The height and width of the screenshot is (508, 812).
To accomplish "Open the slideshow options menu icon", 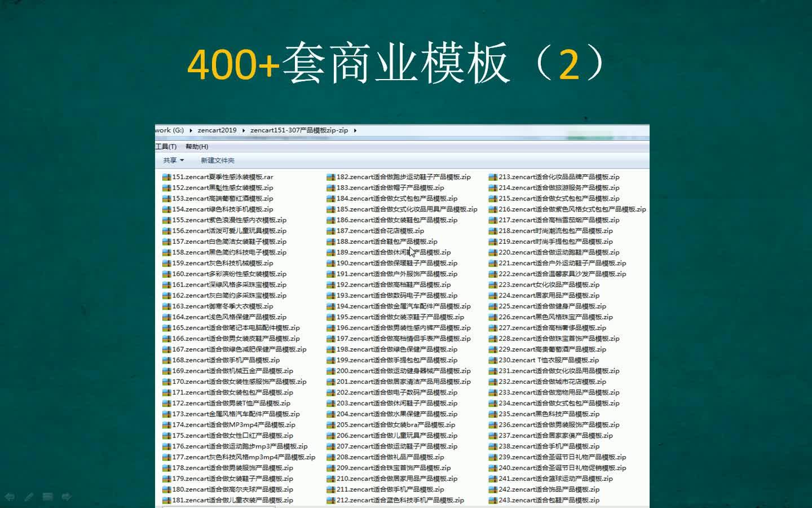I will pos(48,497).
